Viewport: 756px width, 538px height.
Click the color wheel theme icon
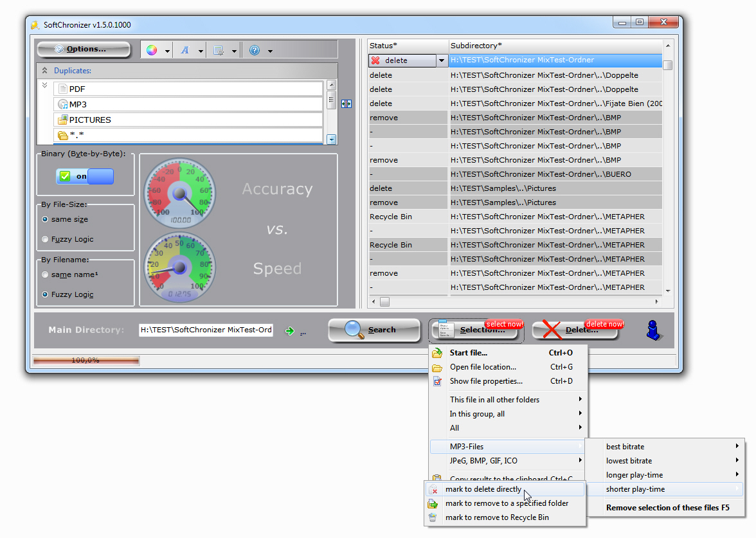pyautogui.click(x=152, y=50)
